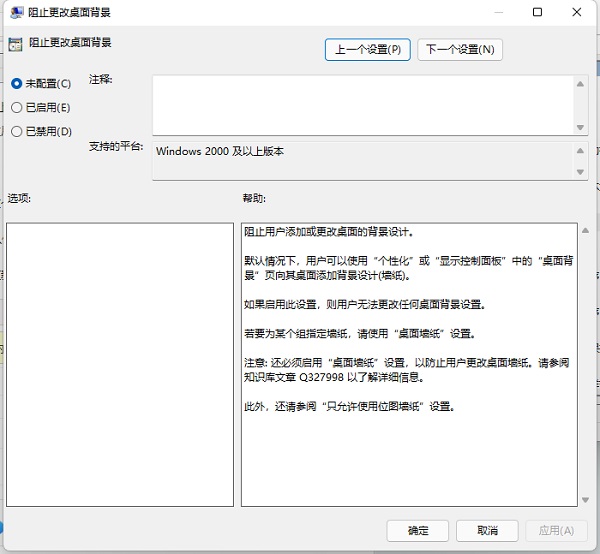The image size is (600, 554).
Task: Click the policy icon beside the 阻止更改桌面背景 heading
Action: (x=15, y=43)
